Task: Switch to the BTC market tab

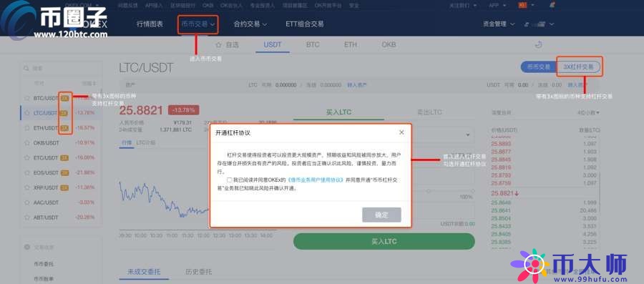Action: 313,45
